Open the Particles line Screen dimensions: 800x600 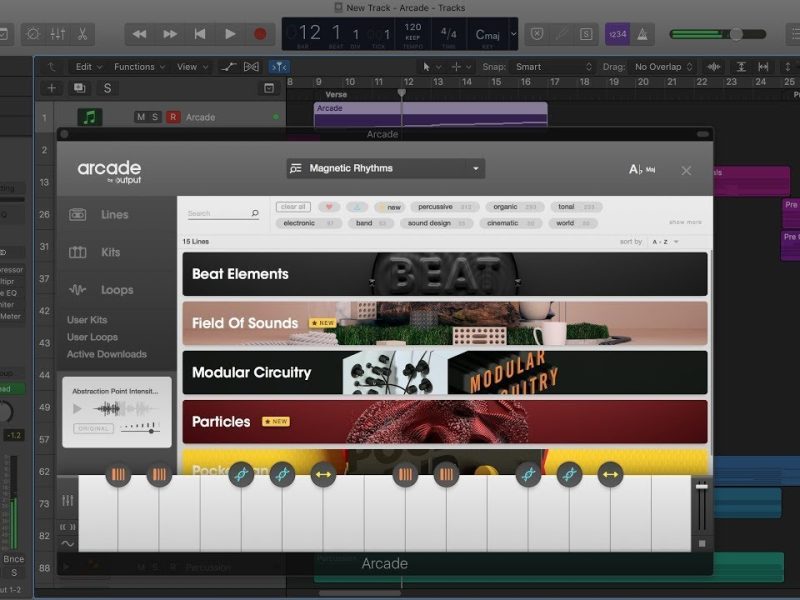pos(445,422)
